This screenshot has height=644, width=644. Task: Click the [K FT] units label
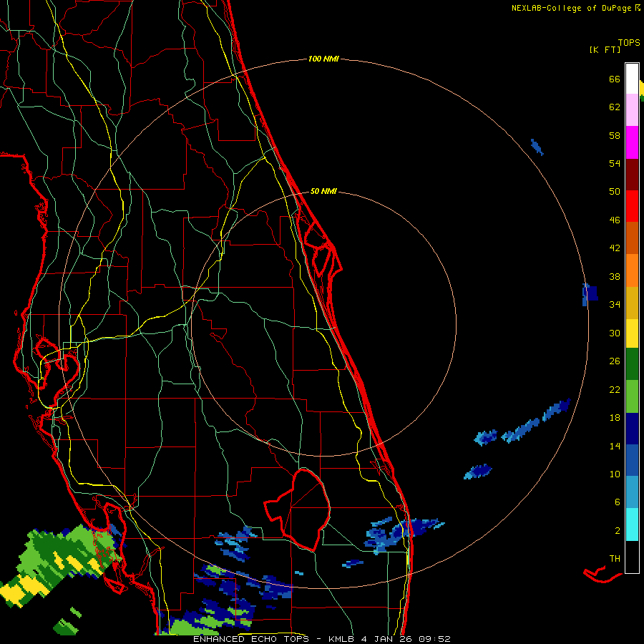pyautogui.click(x=605, y=50)
